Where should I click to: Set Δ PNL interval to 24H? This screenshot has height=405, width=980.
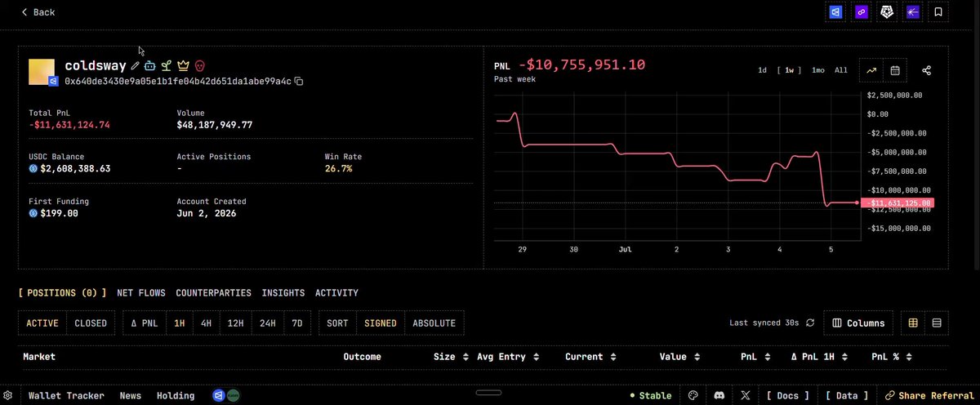coord(268,323)
